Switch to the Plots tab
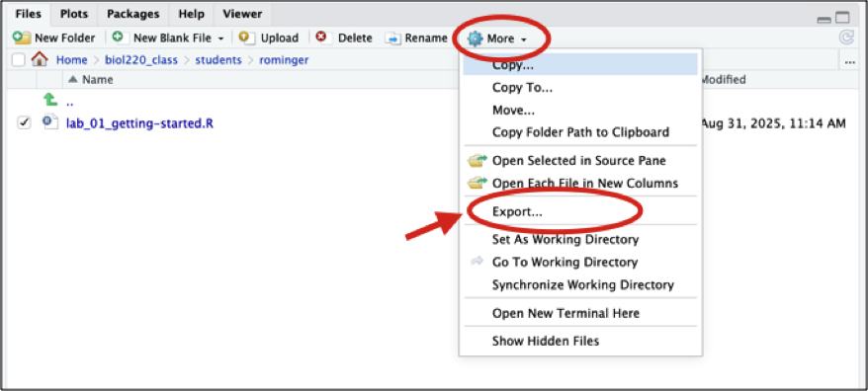 pos(75,15)
